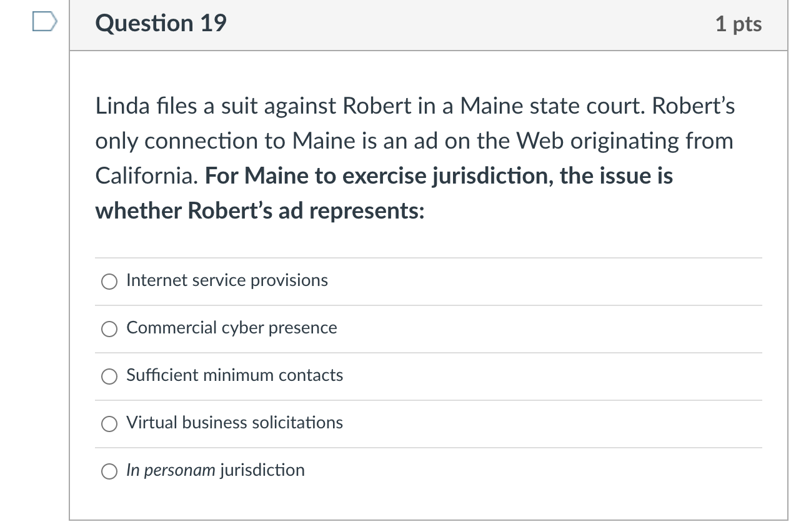
Task: Select the Internet service provisions radio button
Action: click(x=109, y=282)
